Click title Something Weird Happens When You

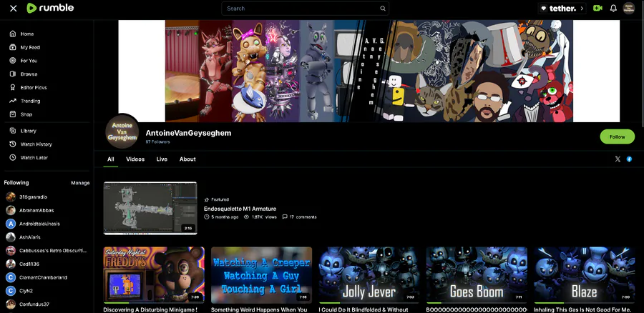259,309
